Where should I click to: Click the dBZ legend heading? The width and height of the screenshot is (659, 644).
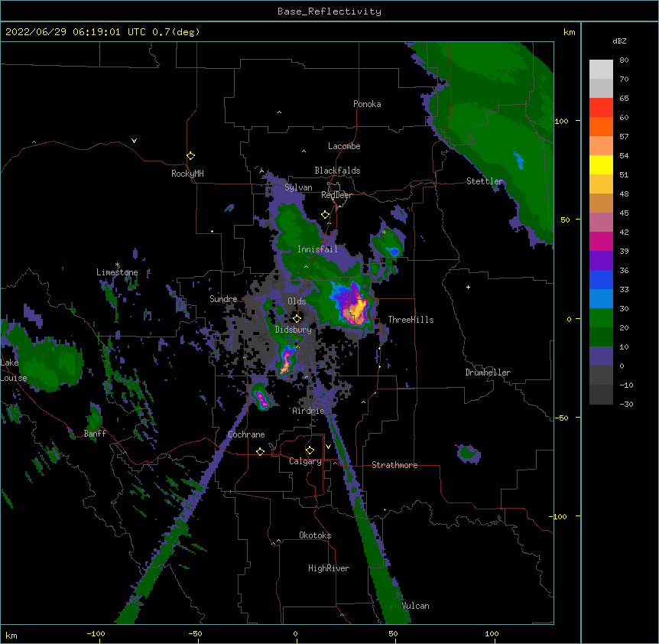619,41
